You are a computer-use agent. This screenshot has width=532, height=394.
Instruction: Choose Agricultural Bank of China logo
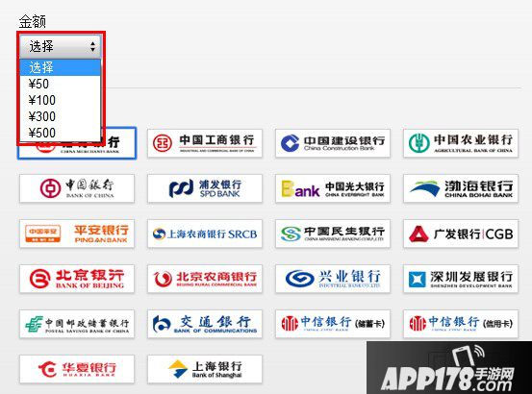pyautogui.click(x=461, y=143)
